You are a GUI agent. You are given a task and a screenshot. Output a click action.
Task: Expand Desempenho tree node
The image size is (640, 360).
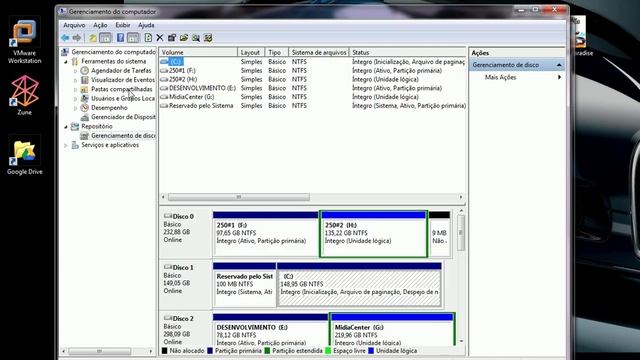pyautogui.click(x=76, y=108)
